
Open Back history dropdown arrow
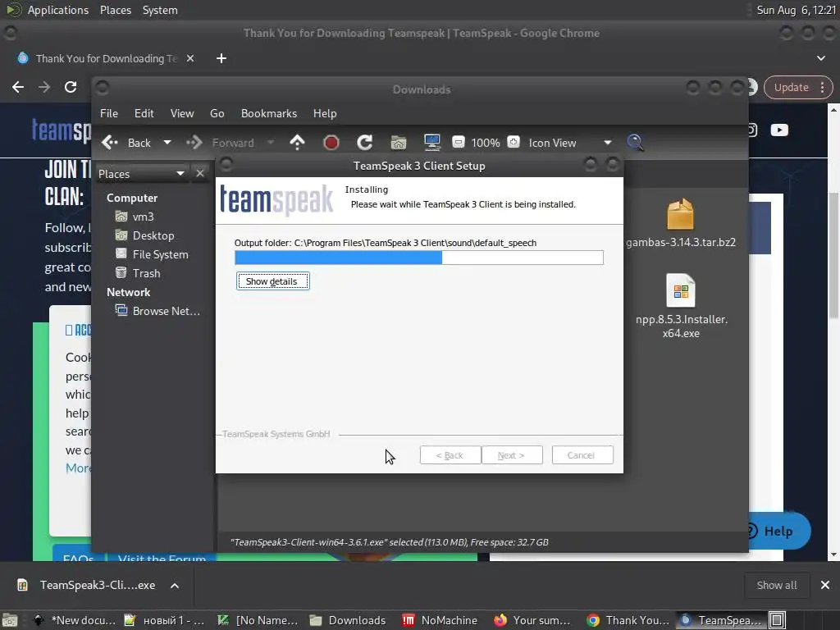[x=167, y=143]
